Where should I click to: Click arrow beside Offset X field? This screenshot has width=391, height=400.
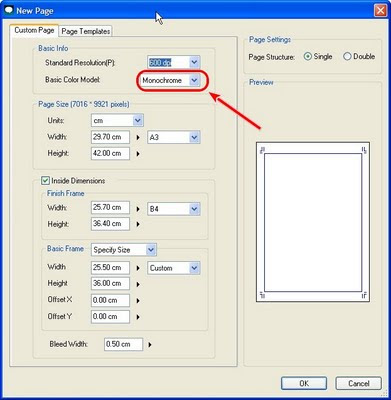tap(138, 301)
